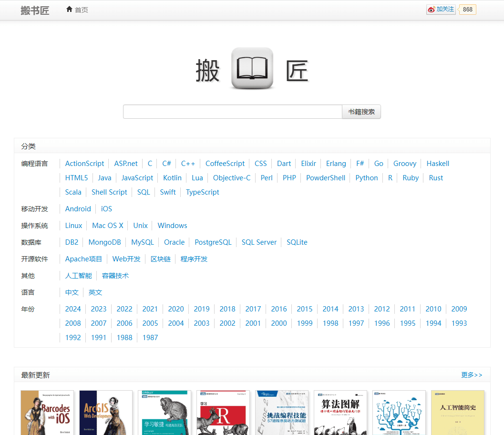Open the Python programming language category

tap(366, 177)
